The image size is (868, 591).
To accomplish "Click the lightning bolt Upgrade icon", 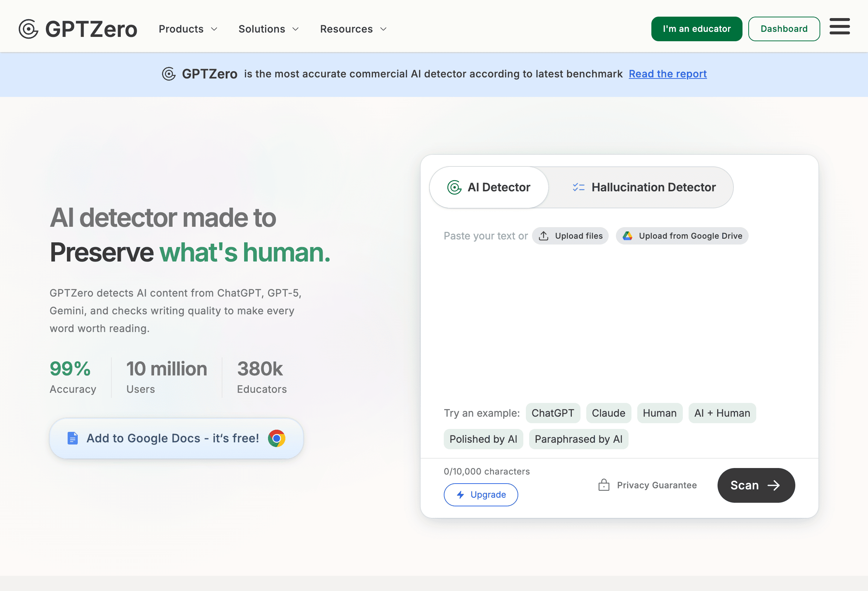I will pos(460,495).
